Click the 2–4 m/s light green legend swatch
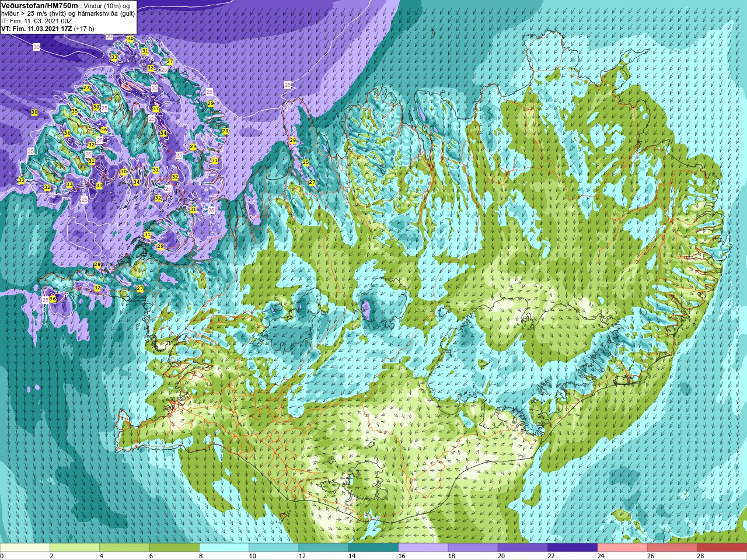 [x=75, y=548]
